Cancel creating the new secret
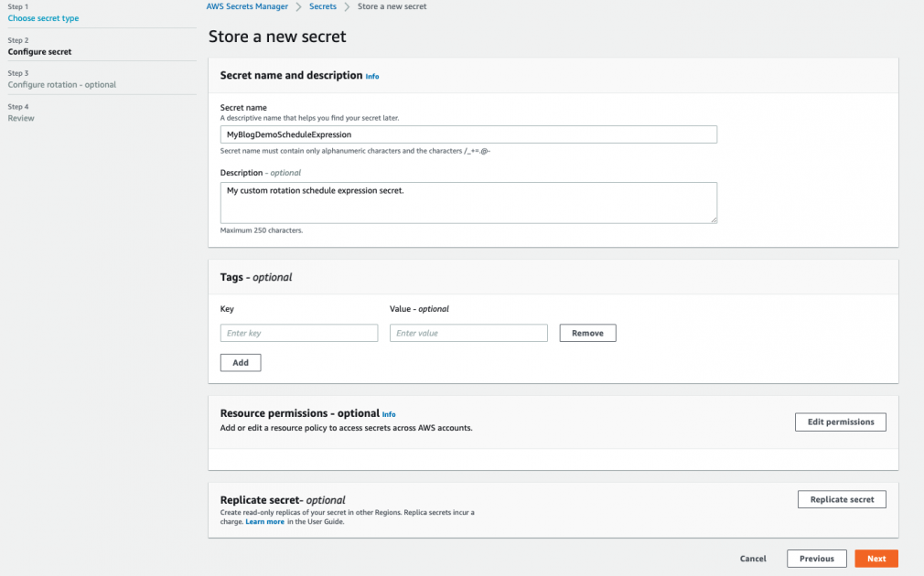The width and height of the screenshot is (924, 576). coord(753,559)
